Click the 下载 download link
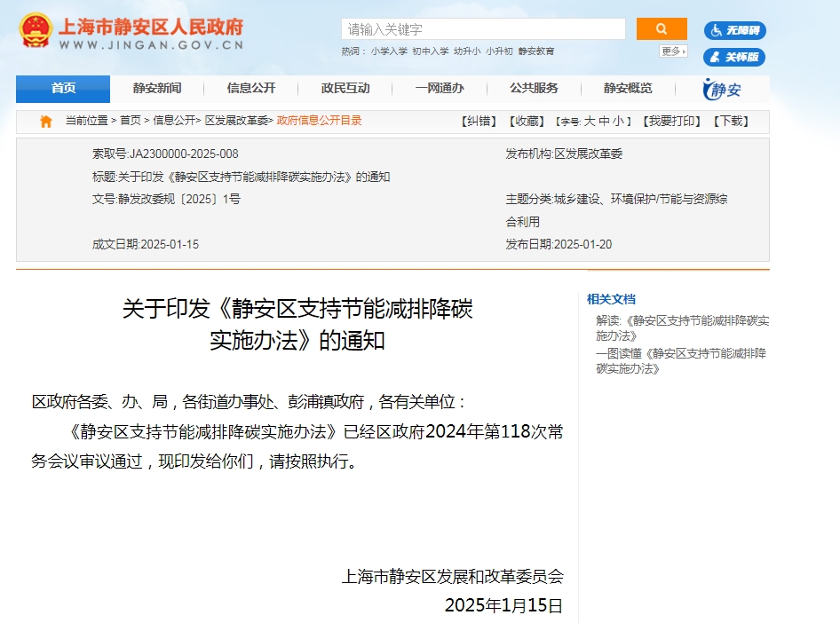Screen dimensions: 840x623 (732, 122)
